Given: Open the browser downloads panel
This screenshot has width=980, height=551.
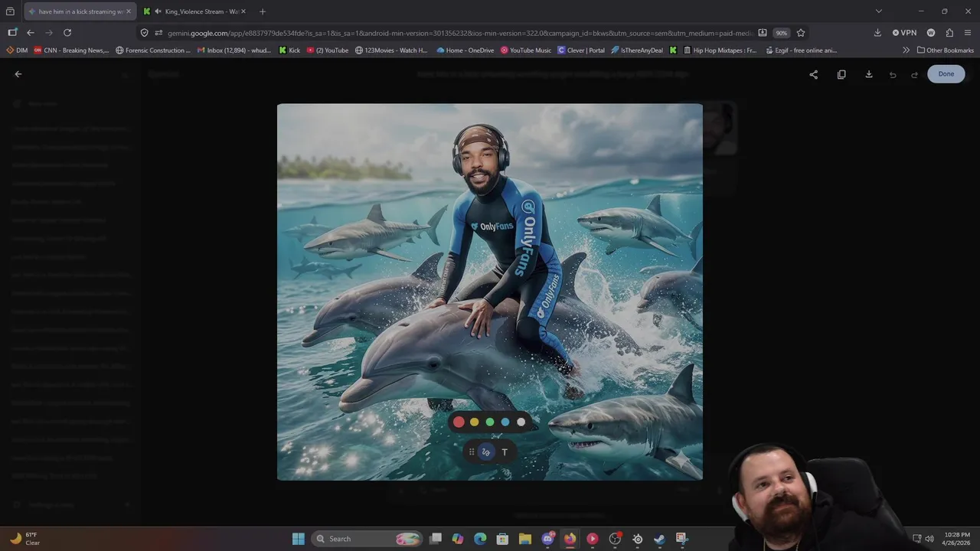Looking at the screenshot, I should (877, 33).
